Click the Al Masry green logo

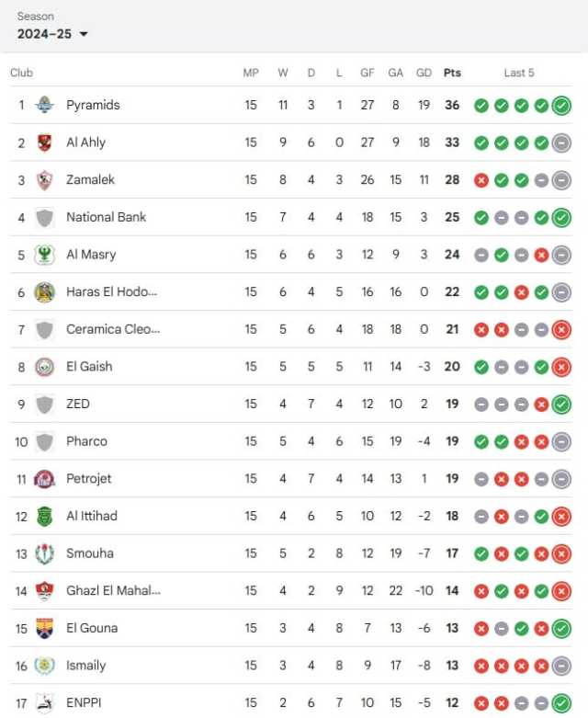(44, 255)
